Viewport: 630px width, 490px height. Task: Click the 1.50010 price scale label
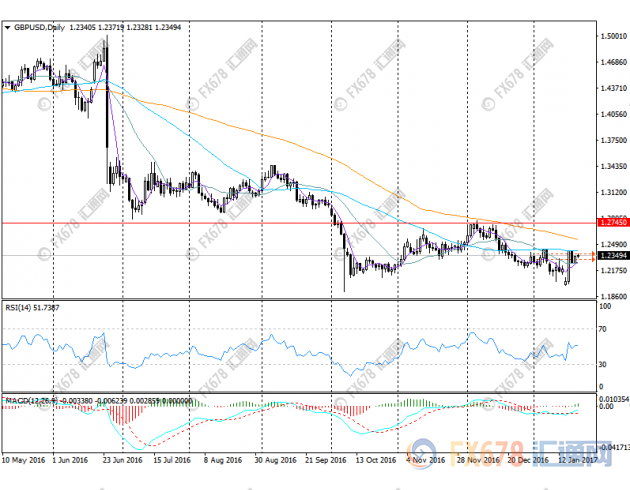coord(610,36)
